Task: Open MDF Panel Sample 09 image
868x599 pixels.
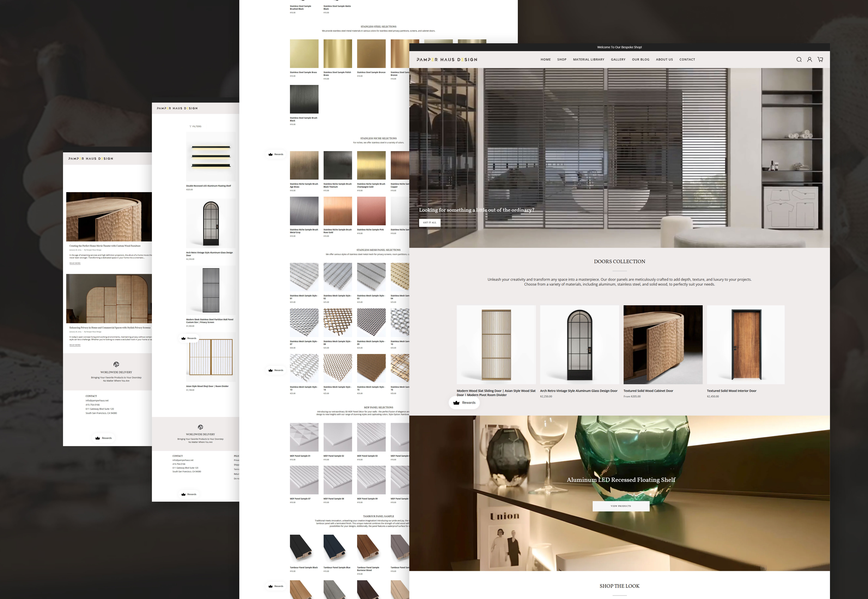Action: [x=371, y=480]
